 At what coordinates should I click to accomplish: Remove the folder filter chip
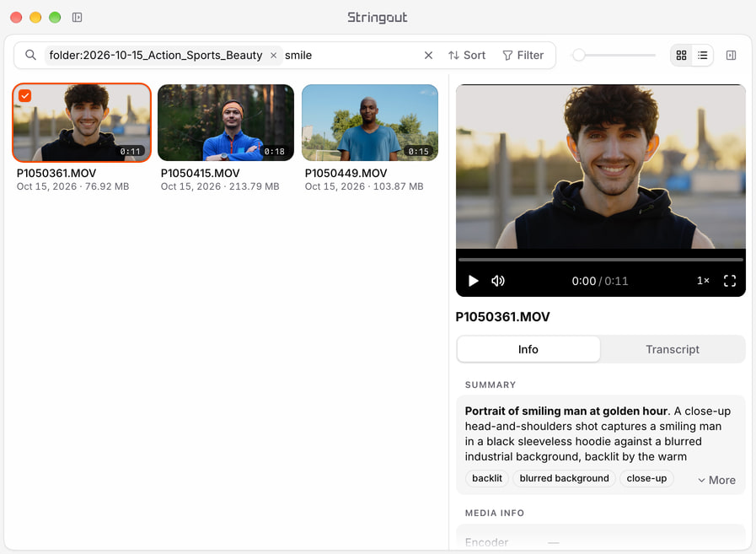[x=273, y=56]
